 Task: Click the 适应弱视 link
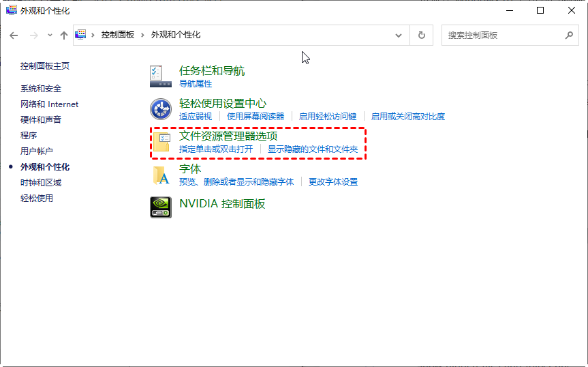[x=196, y=117]
